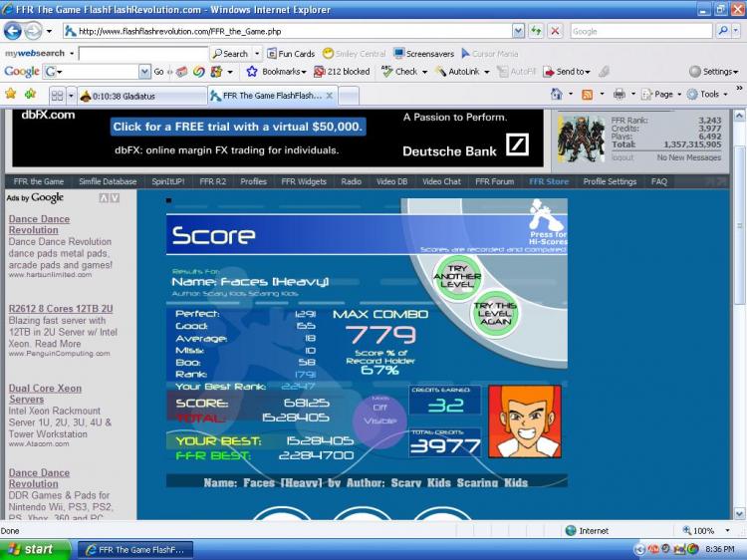Open the mywebsearch dropdown arrow
This screenshot has width=747, height=560.
coord(72,54)
